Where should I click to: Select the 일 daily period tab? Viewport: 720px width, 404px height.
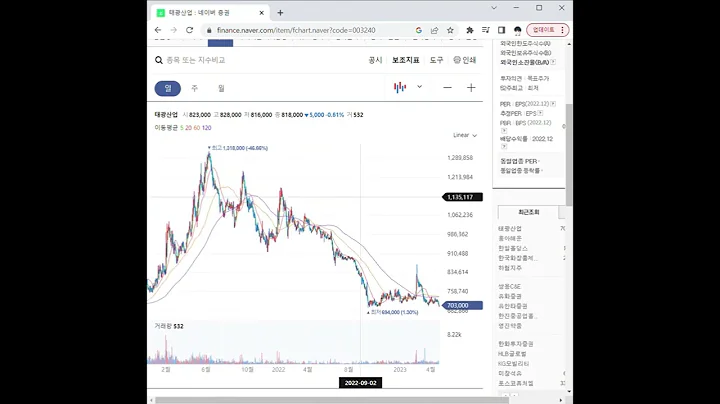pyautogui.click(x=168, y=88)
